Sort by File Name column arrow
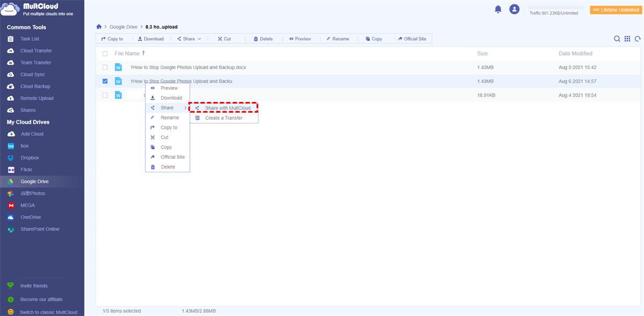 coord(143,54)
